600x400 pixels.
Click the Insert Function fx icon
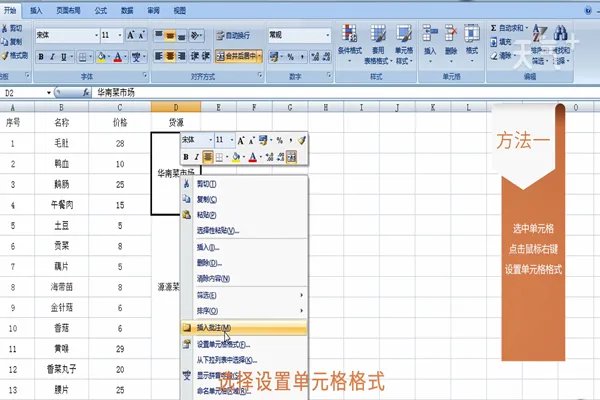tap(86, 92)
